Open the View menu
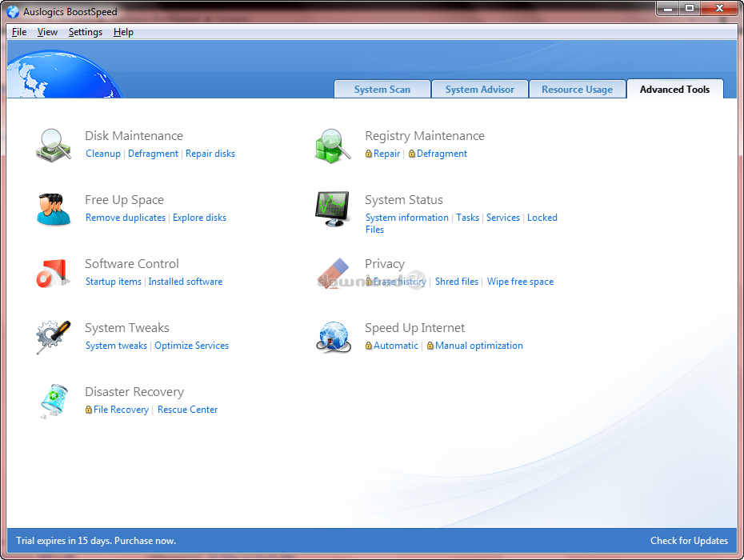This screenshot has height=560, width=744. tap(47, 32)
